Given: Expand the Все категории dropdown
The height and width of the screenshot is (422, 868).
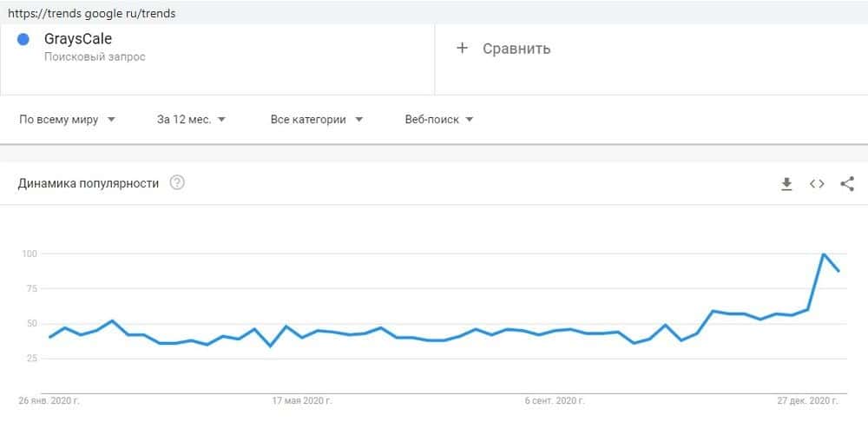Looking at the screenshot, I should pos(317,120).
